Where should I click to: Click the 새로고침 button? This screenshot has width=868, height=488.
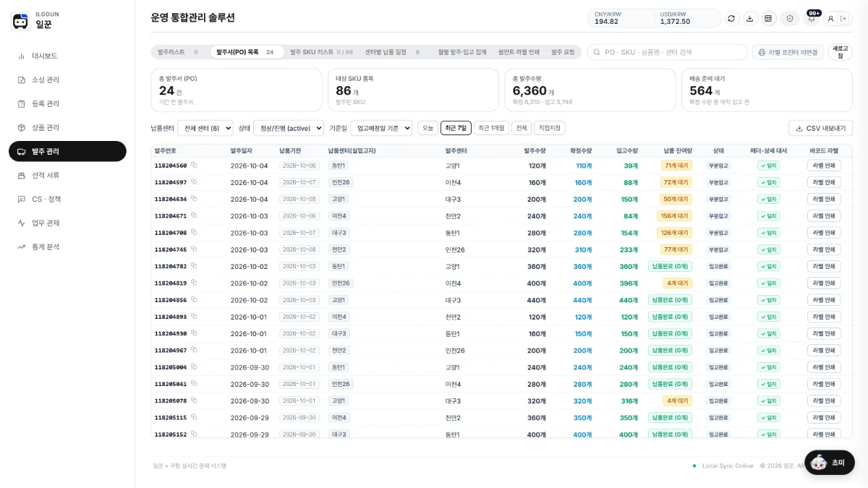840,52
